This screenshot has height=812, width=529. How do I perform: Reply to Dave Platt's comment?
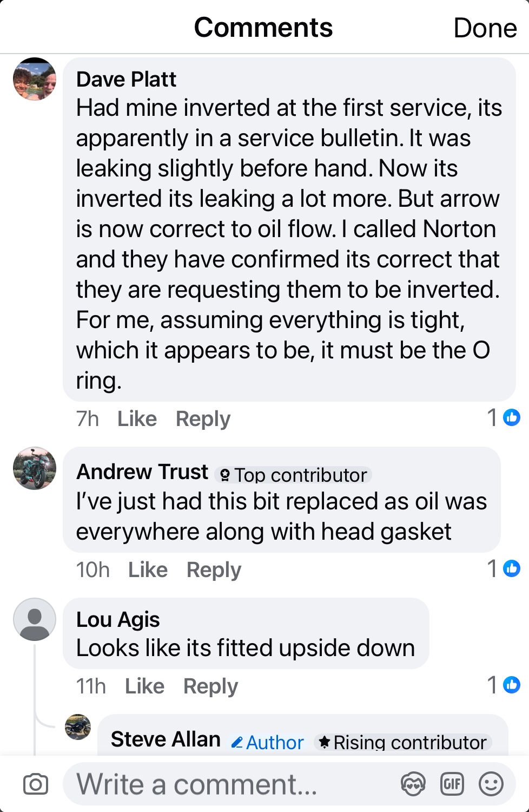pos(203,418)
